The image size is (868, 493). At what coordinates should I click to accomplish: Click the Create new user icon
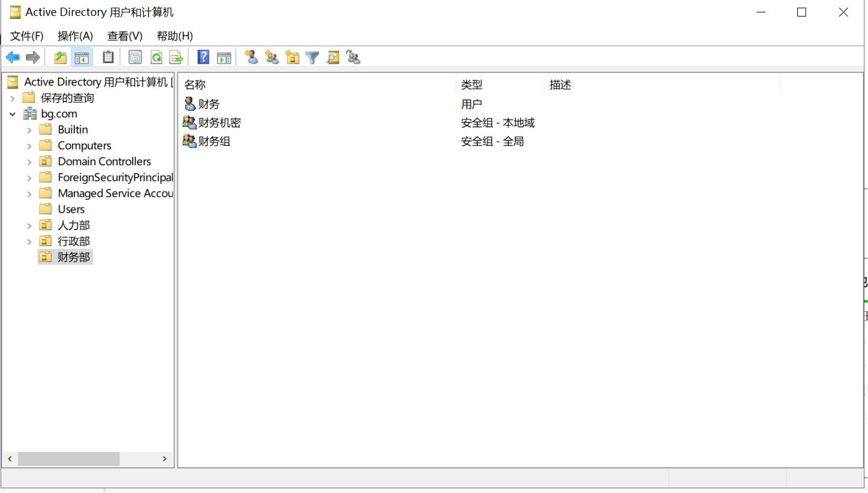251,57
